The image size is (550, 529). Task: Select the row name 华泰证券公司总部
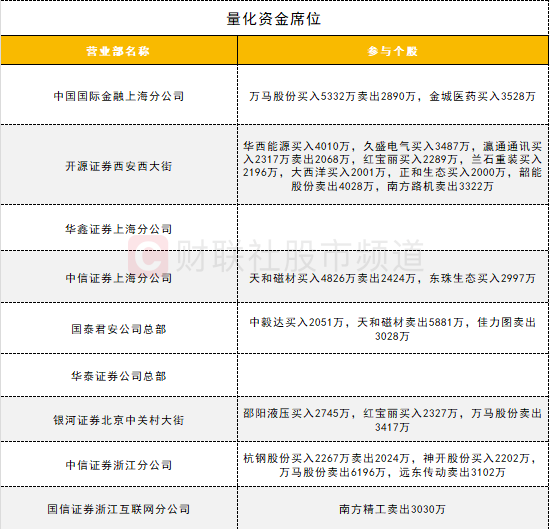click(x=119, y=376)
